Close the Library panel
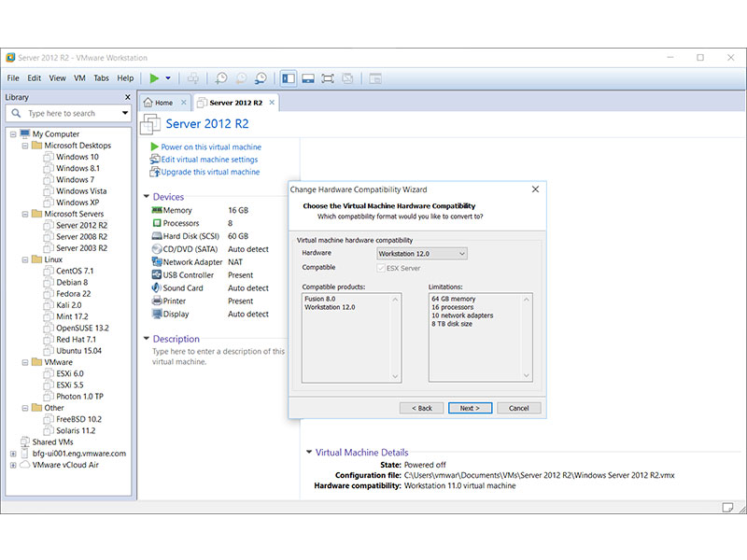Viewport: 747px width, 560px height. pyautogui.click(x=127, y=97)
